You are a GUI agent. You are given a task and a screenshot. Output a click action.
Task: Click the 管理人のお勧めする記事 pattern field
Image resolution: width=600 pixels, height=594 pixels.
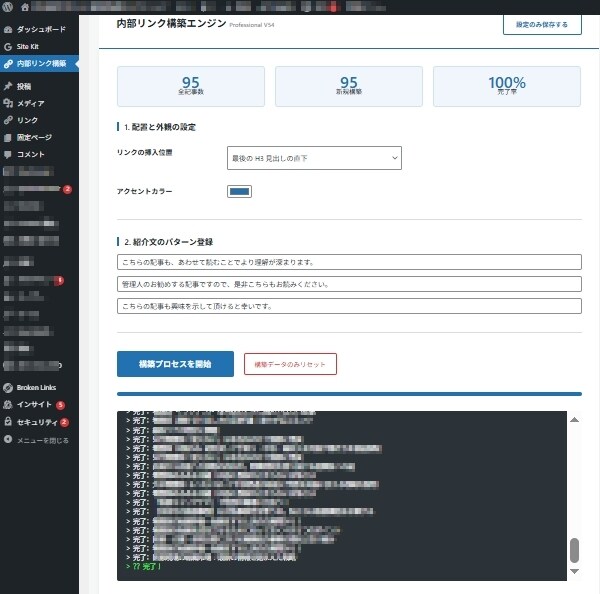(349, 284)
